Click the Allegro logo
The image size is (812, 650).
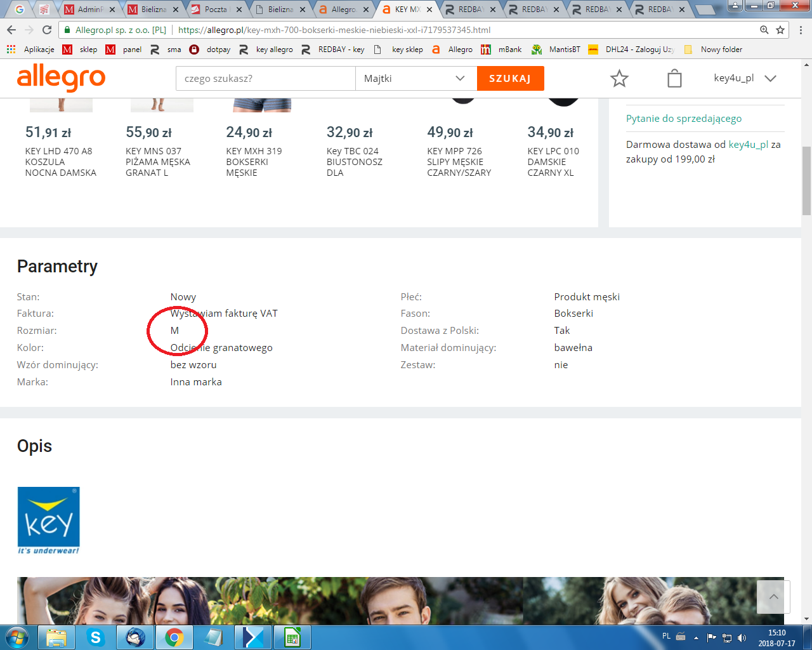click(61, 78)
